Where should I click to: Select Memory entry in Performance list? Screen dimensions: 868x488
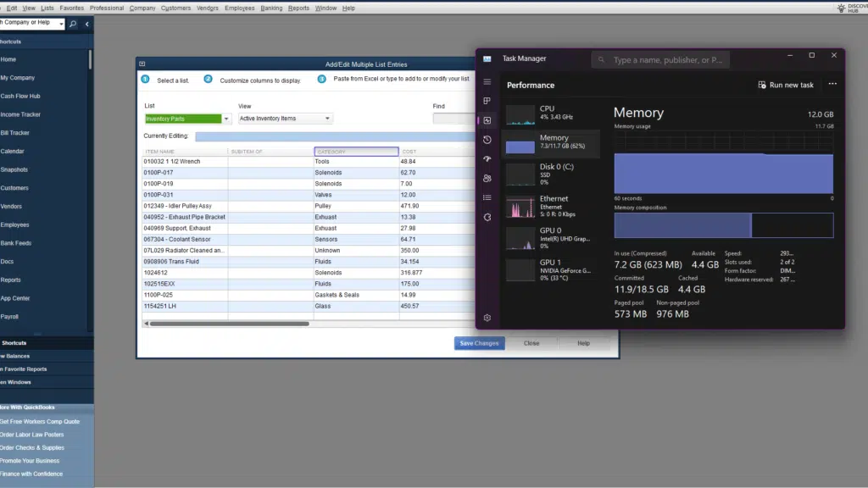(x=551, y=143)
